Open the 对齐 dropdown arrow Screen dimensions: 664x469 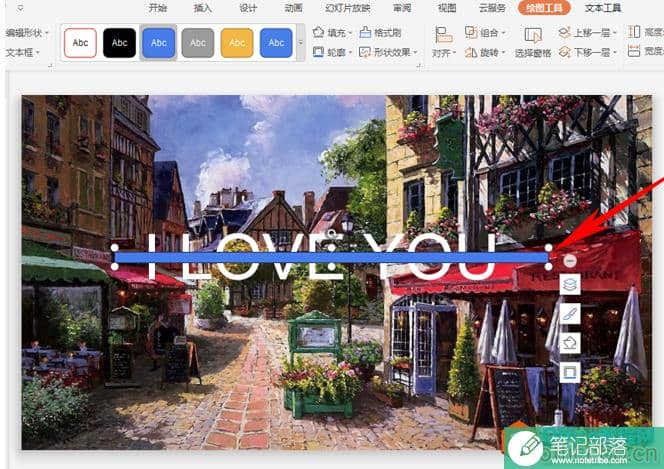point(454,53)
